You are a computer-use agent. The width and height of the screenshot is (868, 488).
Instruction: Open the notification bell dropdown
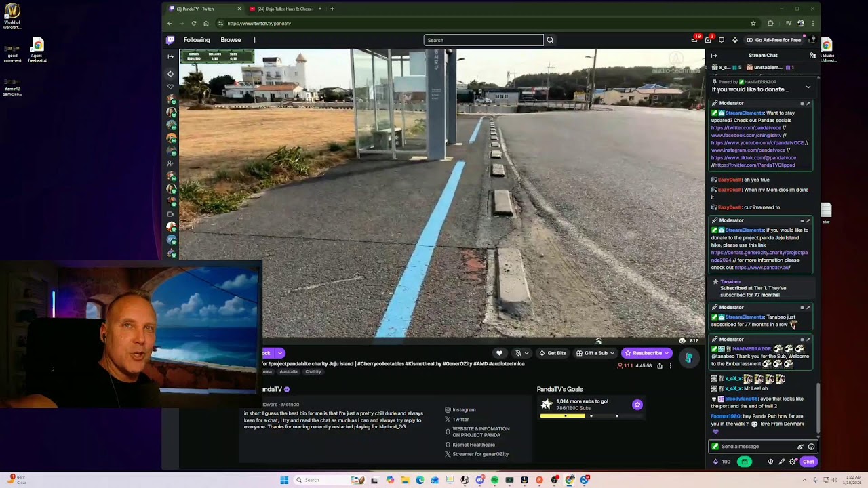[x=521, y=353]
